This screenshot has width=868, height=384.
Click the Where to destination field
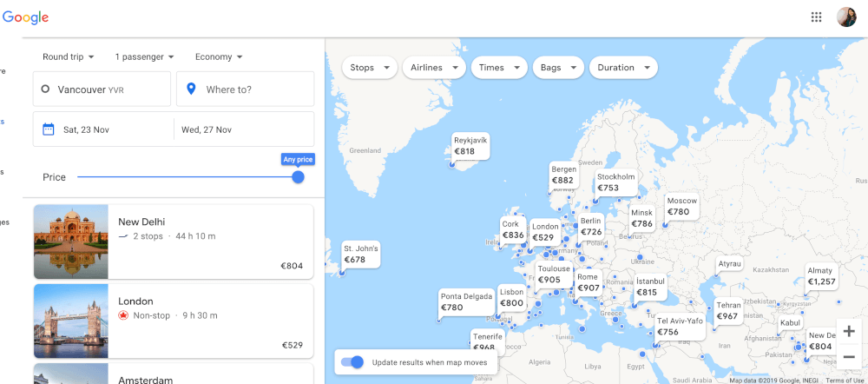point(246,89)
